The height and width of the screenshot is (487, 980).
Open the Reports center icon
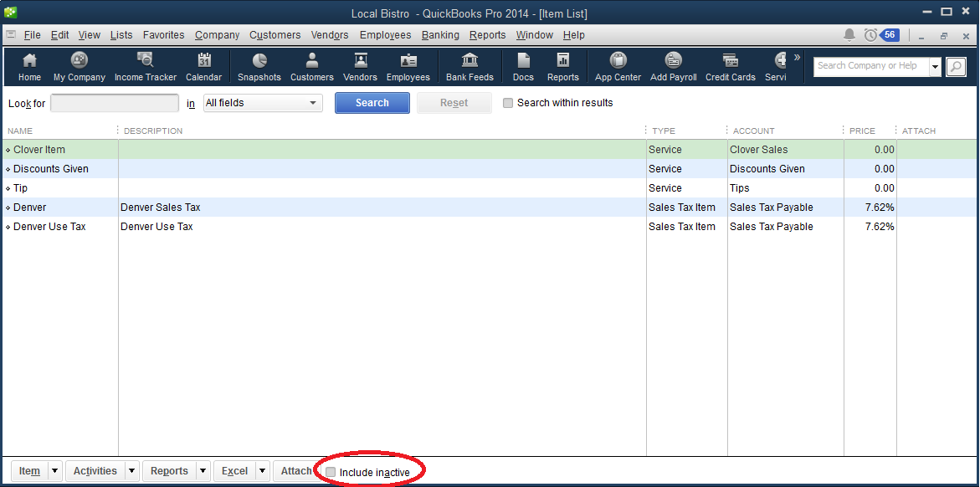(563, 67)
